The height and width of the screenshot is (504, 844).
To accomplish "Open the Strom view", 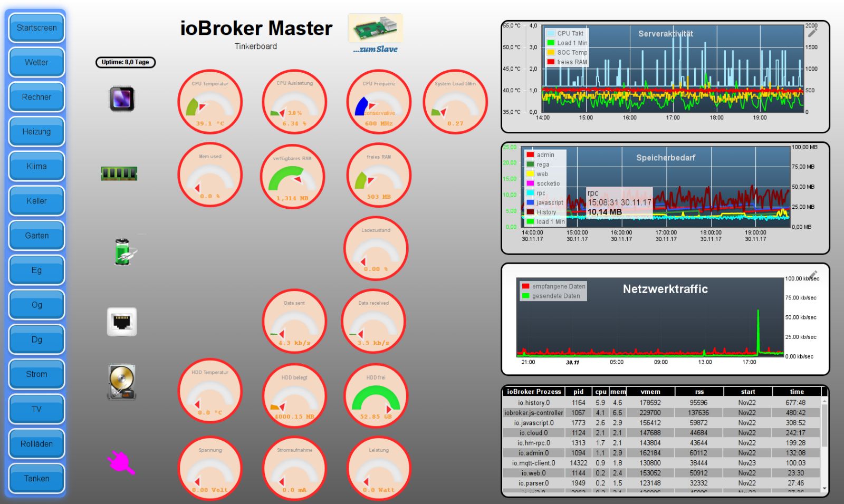I will click(36, 374).
